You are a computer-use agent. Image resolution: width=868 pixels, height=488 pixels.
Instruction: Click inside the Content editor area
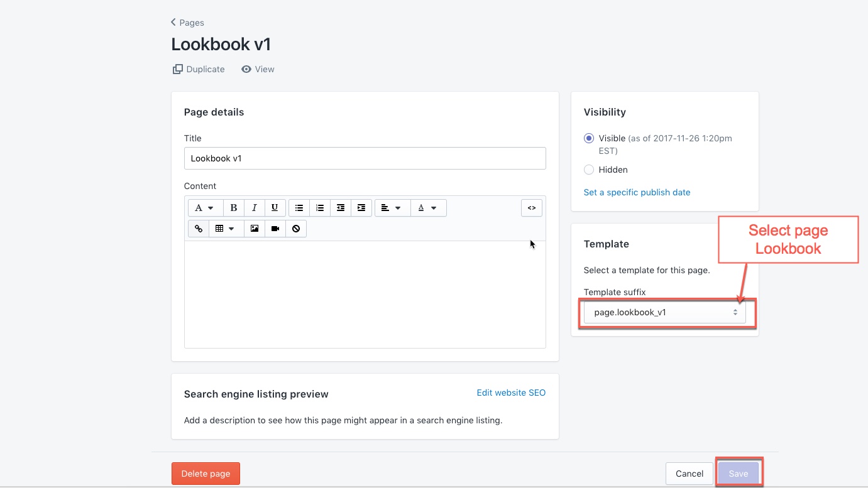tap(365, 294)
